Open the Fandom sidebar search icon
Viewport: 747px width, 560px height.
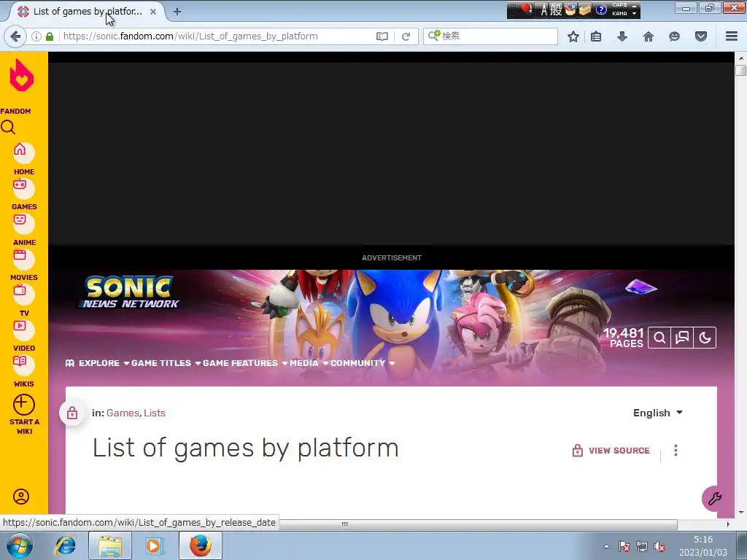tap(8, 127)
